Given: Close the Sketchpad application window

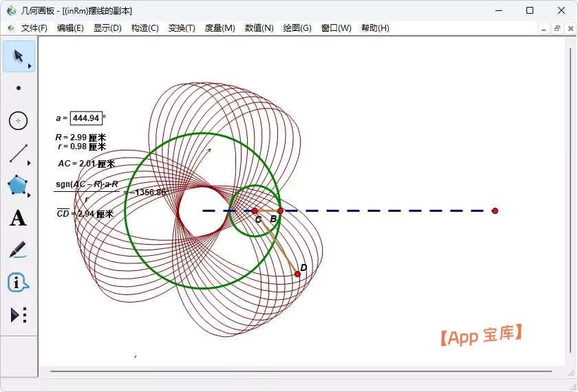Looking at the screenshot, I should 561,10.
